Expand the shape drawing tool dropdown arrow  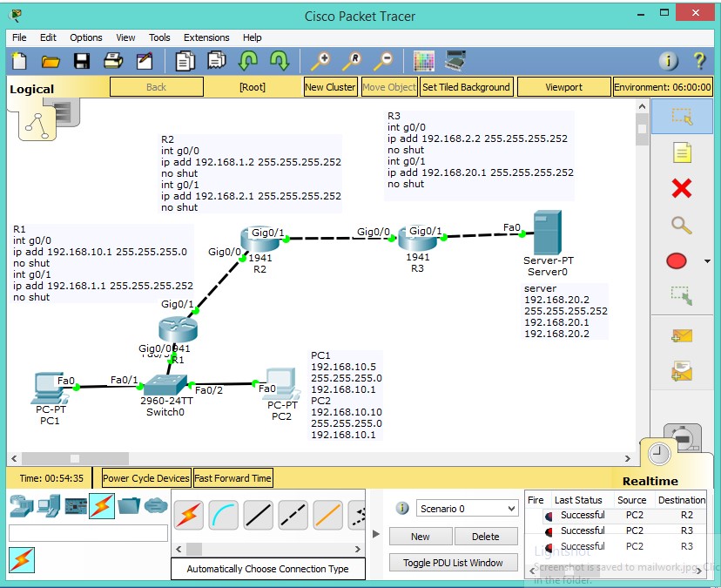tap(705, 260)
